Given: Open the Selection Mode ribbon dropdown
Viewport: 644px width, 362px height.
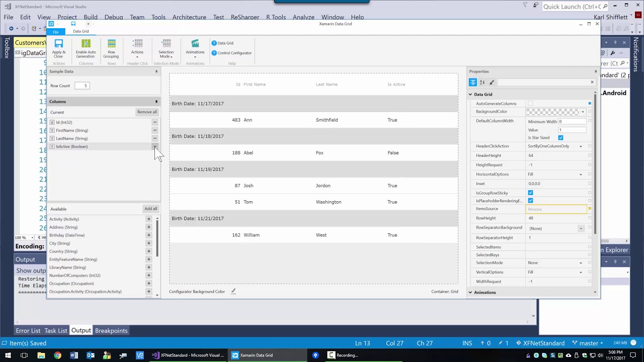Looking at the screenshot, I should [x=166, y=49].
